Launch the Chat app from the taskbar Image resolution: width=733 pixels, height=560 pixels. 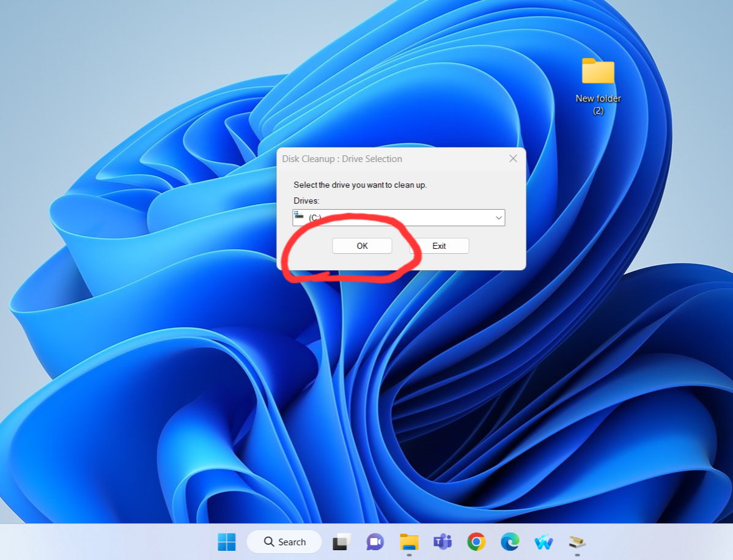[375, 542]
